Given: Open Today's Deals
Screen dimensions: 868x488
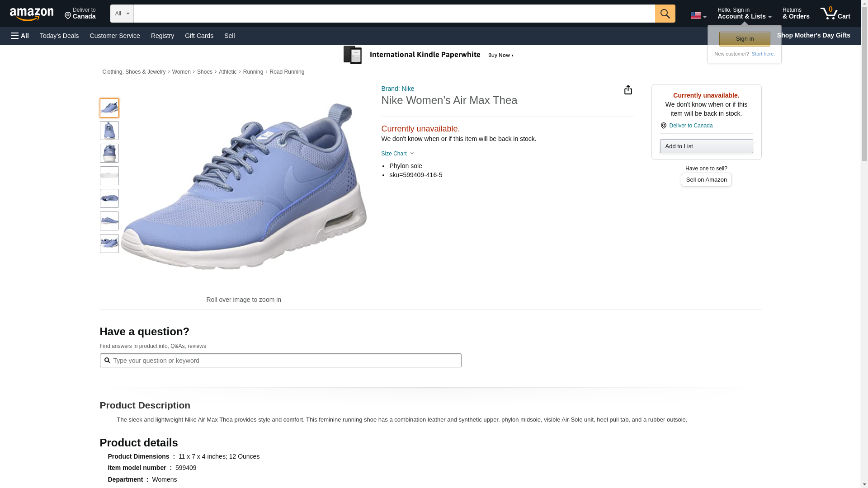Looking at the screenshot, I should tap(59, 36).
